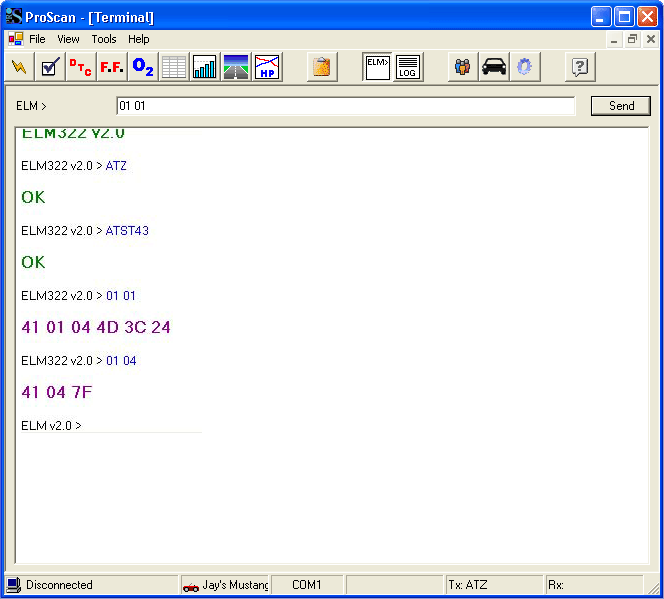
Task: Click the ProScan title bar app icon
Action: click(14, 17)
